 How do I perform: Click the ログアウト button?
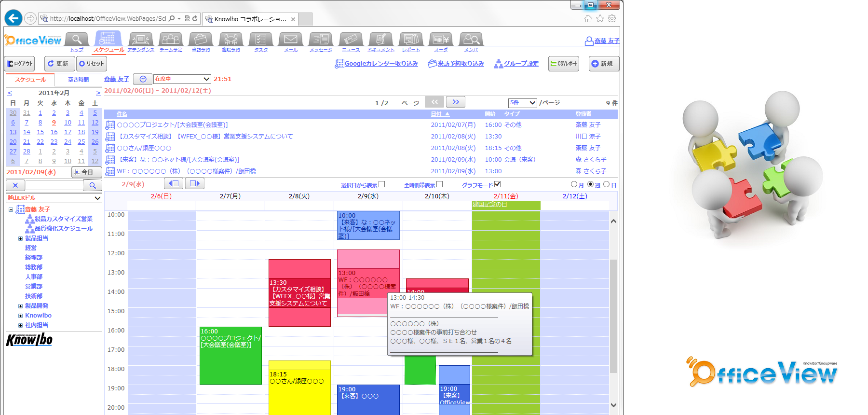coord(20,64)
